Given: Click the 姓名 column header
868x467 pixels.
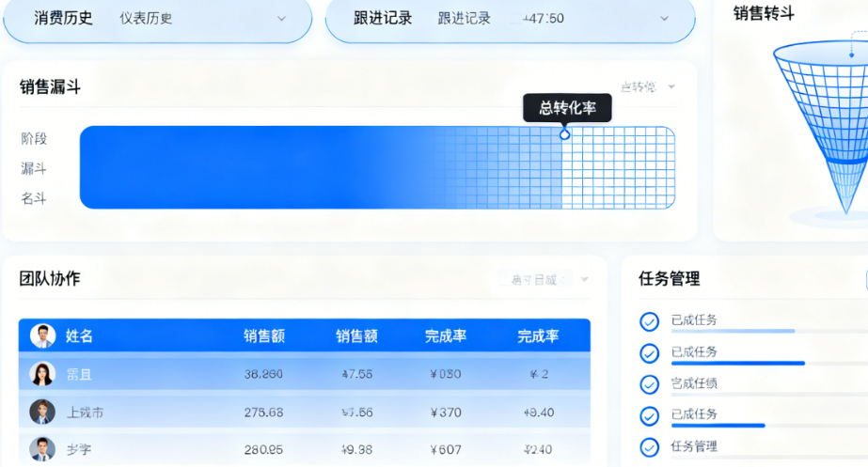Looking at the screenshot, I should coord(79,335).
